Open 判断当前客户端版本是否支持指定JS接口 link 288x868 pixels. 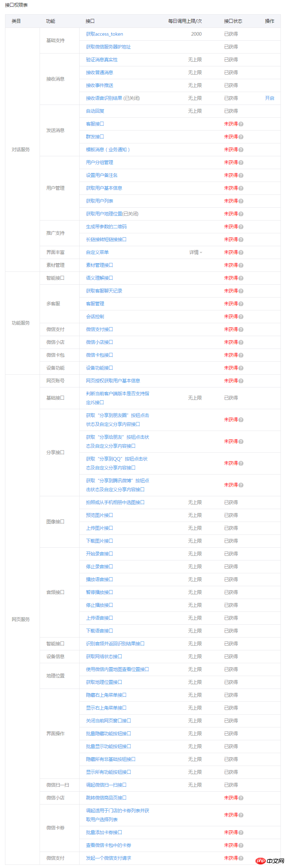tap(118, 398)
